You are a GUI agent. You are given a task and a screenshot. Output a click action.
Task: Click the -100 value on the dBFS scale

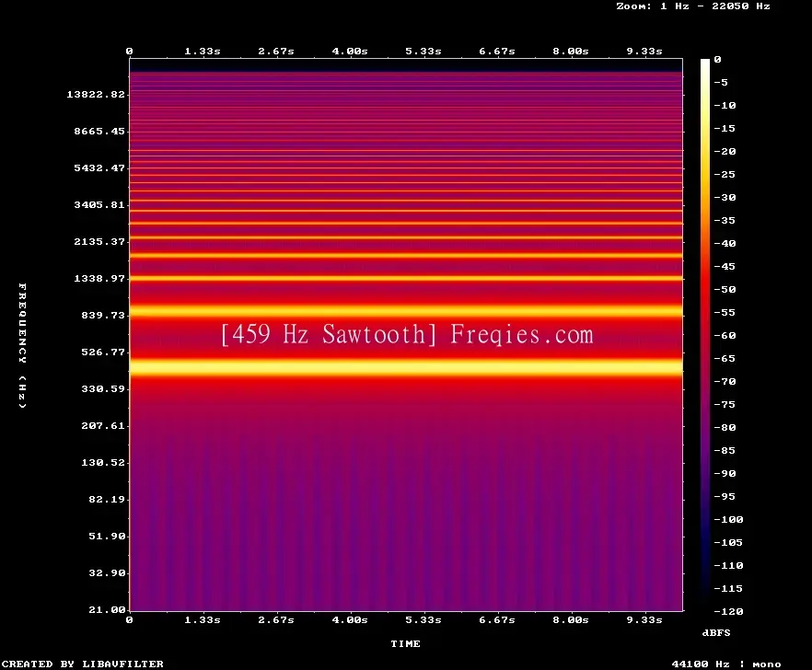(728, 519)
